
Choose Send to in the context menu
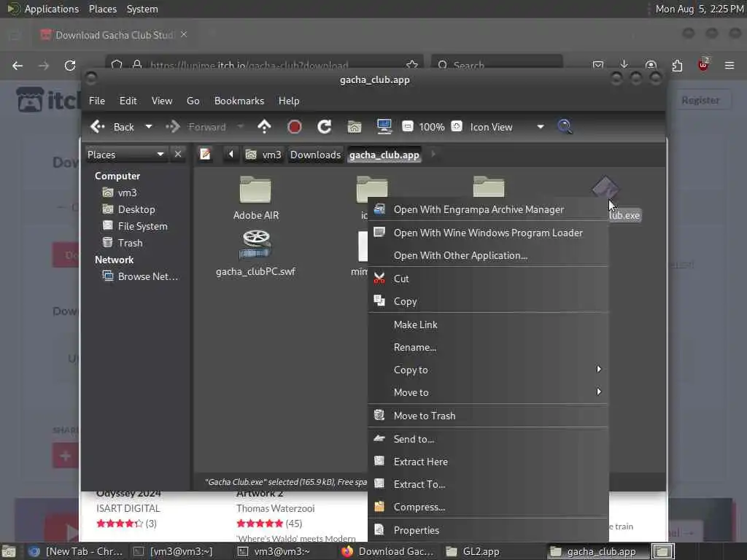tap(488, 439)
